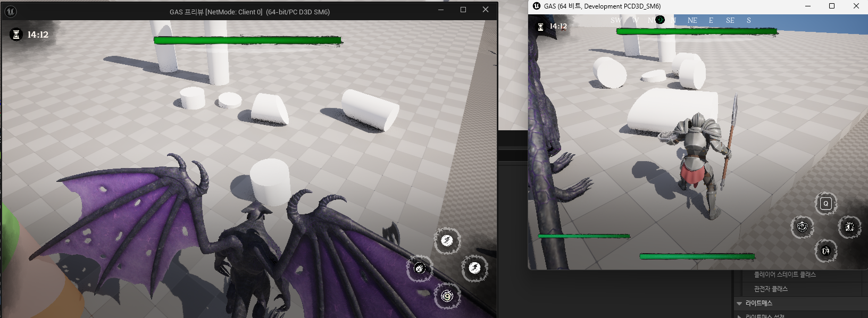Tap the rightmost dash skill button in GAS preview window
The width and height of the screenshot is (868, 318).
[x=474, y=268]
